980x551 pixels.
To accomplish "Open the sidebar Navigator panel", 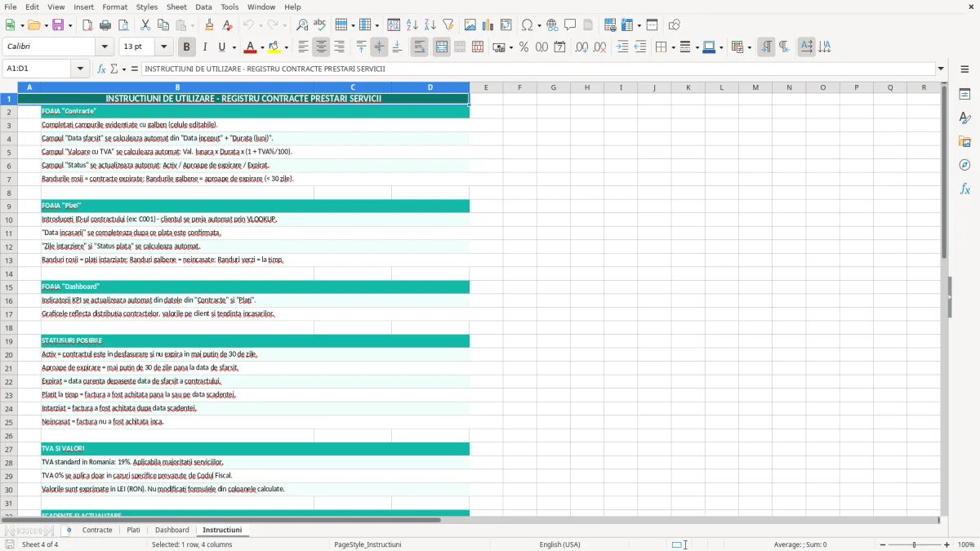I will [x=964, y=165].
